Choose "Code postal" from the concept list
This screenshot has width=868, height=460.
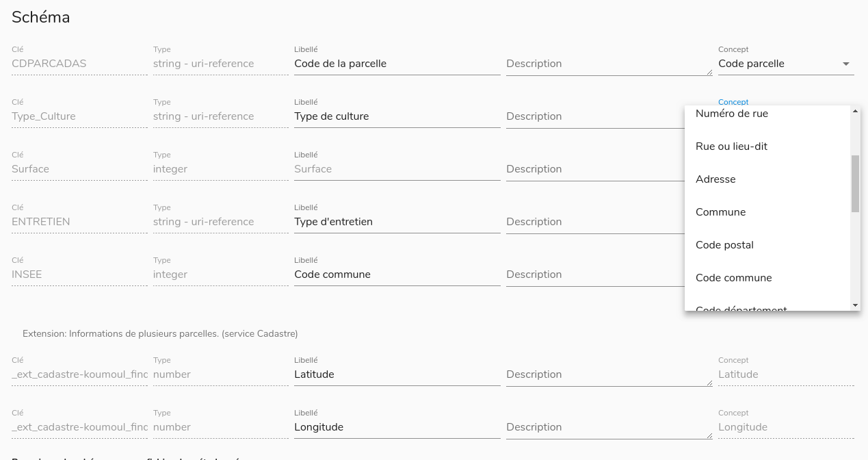click(724, 245)
